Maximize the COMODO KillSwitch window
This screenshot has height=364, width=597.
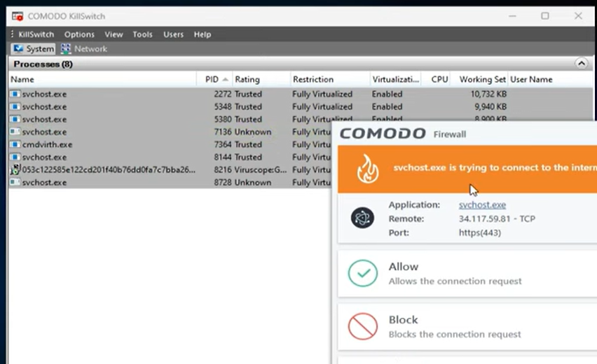point(545,16)
